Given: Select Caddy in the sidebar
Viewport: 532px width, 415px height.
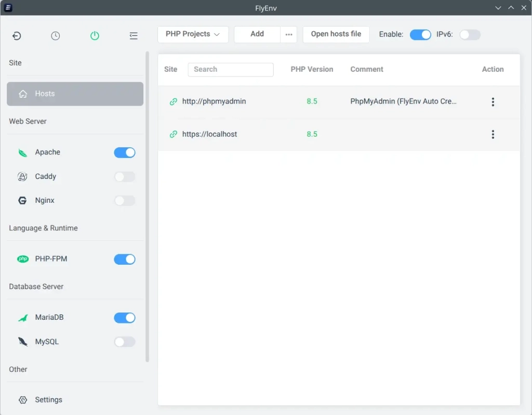Looking at the screenshot, I should (46, 176).
